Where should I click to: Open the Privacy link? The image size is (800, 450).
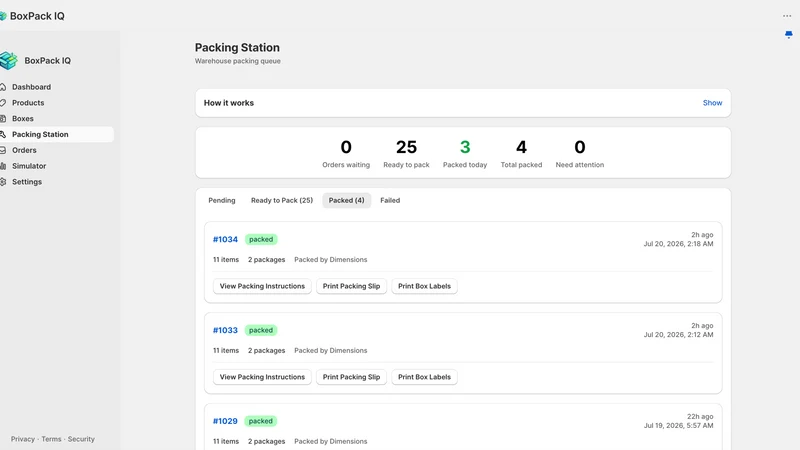click(x=23, y=439)
